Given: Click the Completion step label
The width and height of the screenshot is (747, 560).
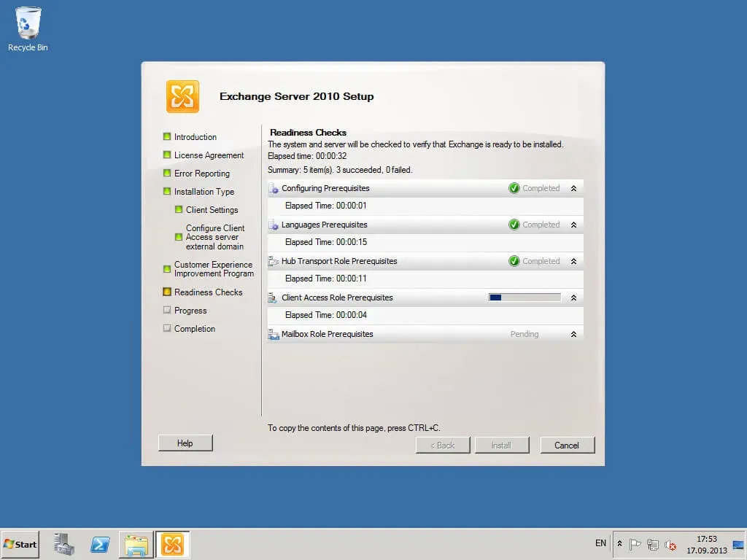Looking at the screenshot, I should [195, 329].
